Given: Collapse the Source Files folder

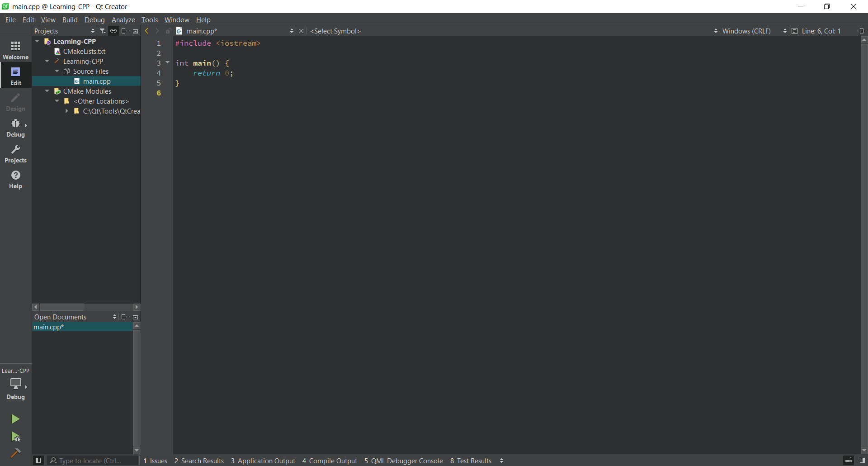Looking at the screenshot, I should coord(57,71).
